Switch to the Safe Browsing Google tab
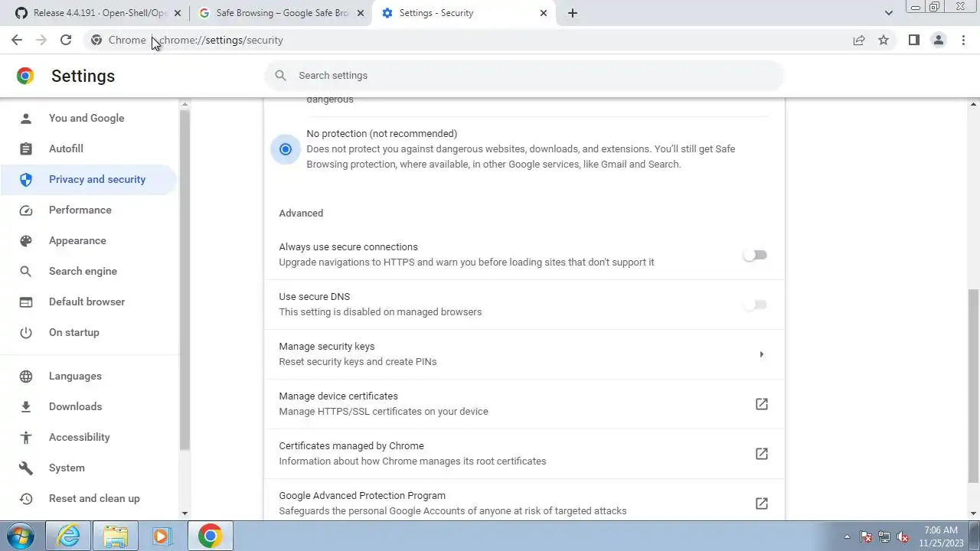980x551 pixels. point(281,13)
